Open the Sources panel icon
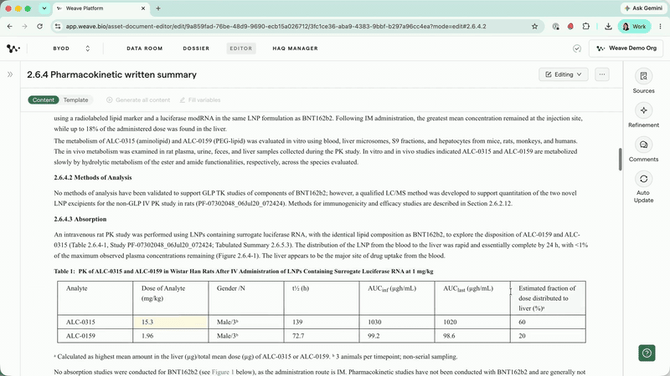670x376 pixels. [644, 76]
